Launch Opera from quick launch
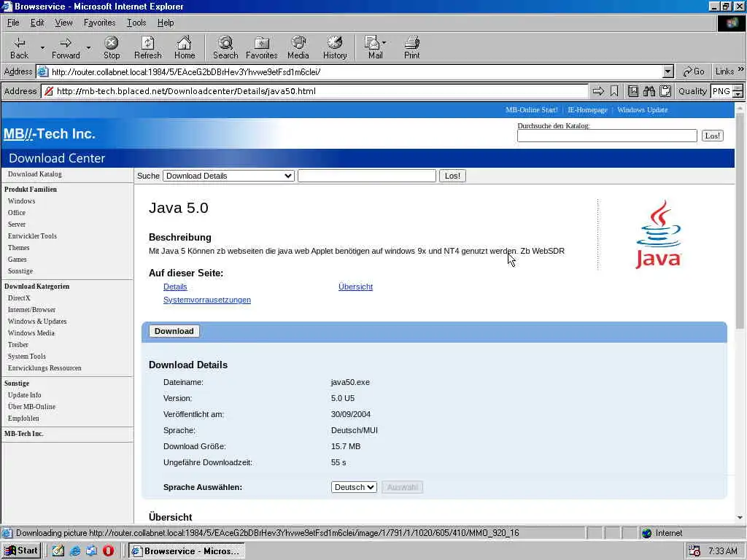This screenshot has height=560, width=747. tap(108, 551)
